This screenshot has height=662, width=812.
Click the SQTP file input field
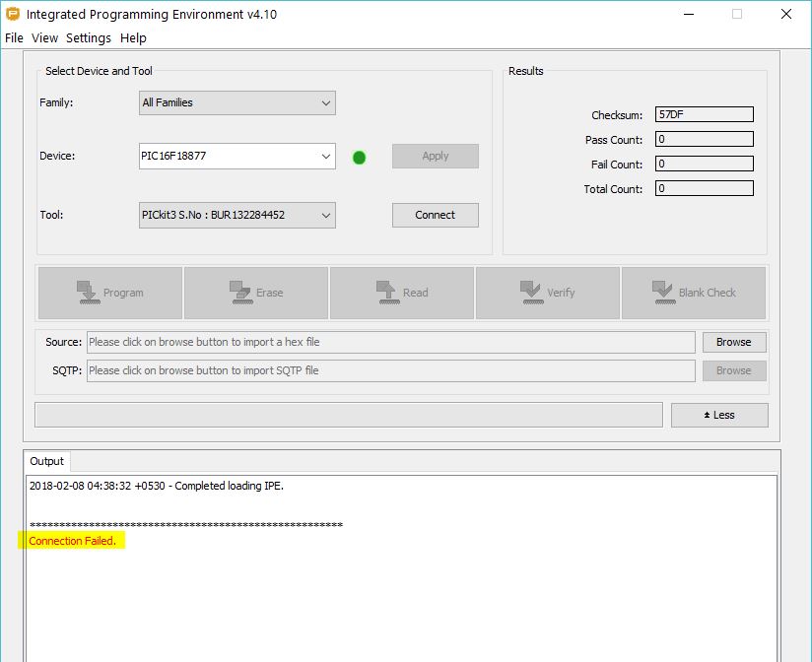tap(391, 370)
